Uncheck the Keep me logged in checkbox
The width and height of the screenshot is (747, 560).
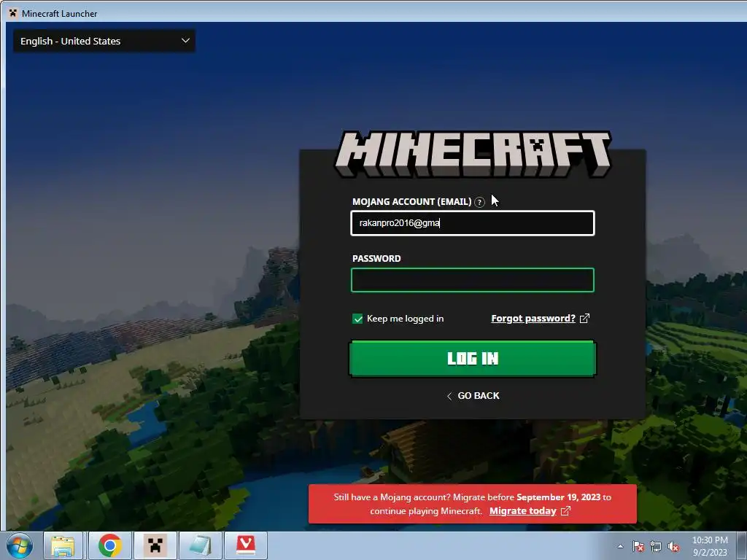click(357, 319)
